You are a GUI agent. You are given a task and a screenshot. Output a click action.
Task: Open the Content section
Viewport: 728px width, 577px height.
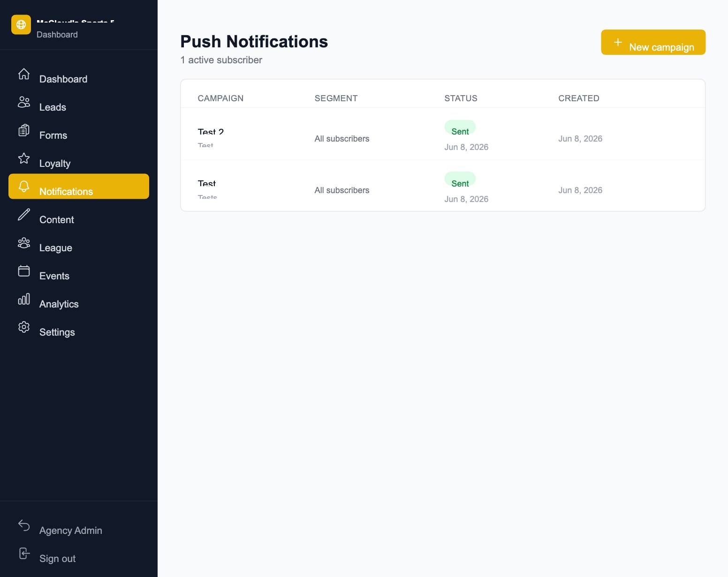click(x=79, y=215)
